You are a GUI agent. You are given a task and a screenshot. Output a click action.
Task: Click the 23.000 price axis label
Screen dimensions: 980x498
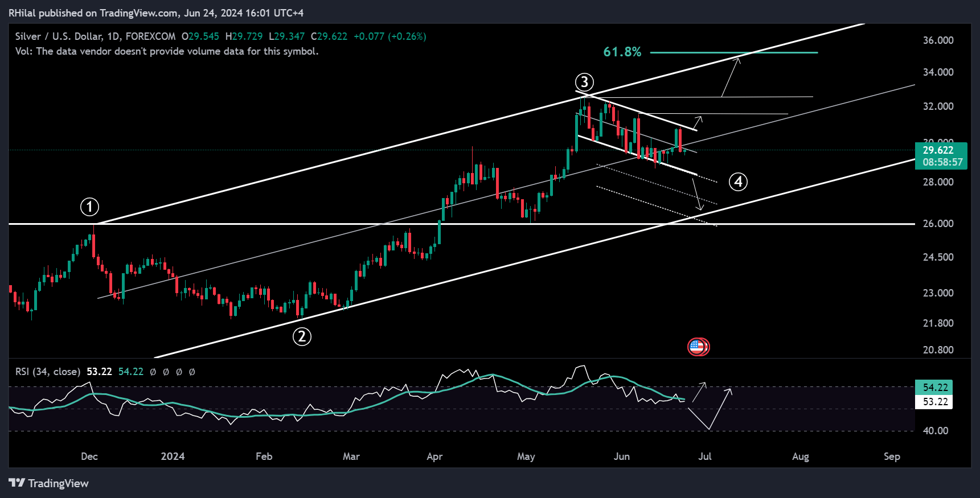938,293
